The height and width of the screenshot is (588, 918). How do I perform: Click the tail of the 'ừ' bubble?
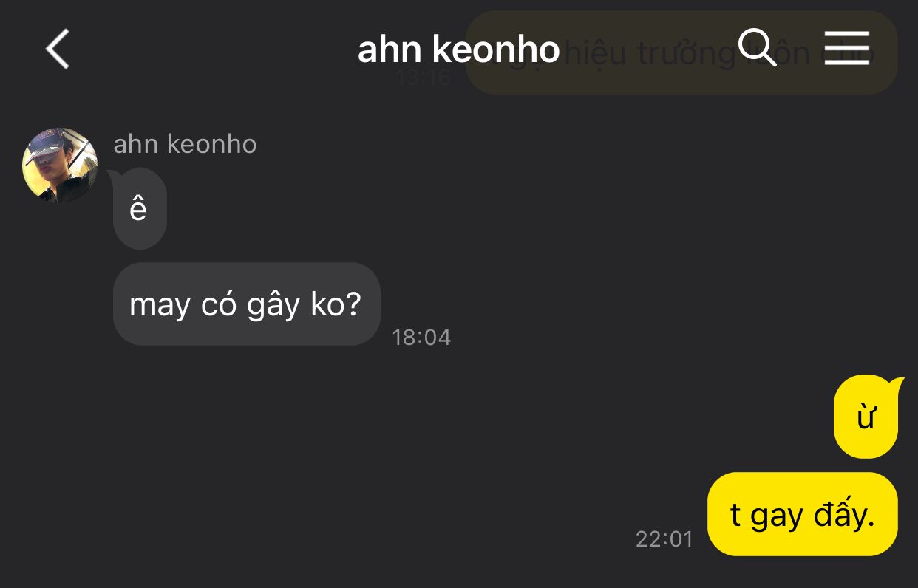pyautogui.click(x=897, y=383)
